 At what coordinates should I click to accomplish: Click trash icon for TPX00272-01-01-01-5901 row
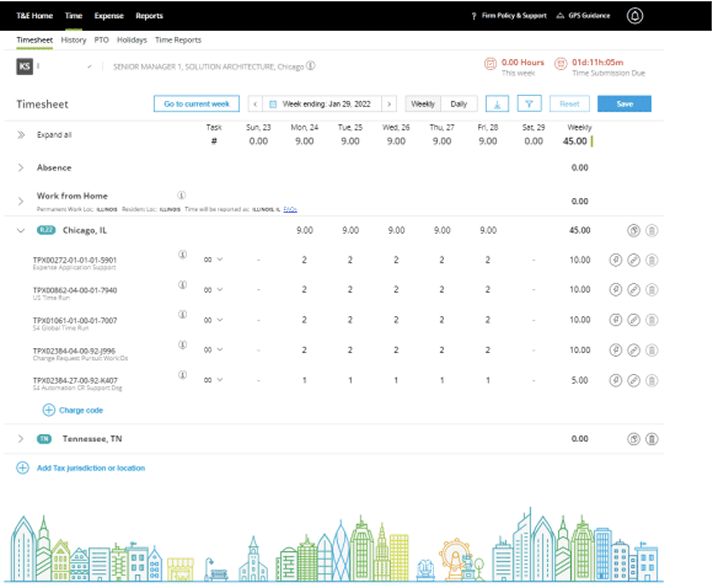pyautogui.click(x=651, y=260)
